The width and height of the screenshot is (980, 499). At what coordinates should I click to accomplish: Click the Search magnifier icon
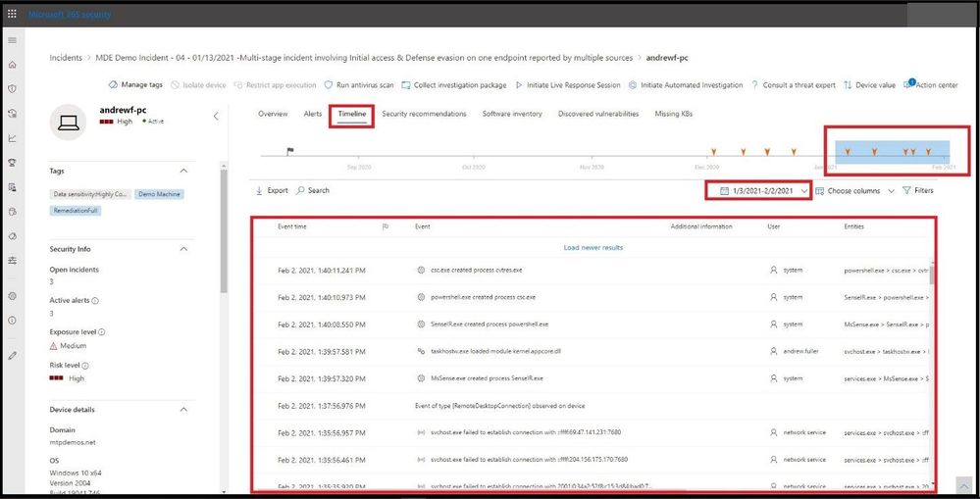coord(300,190)
